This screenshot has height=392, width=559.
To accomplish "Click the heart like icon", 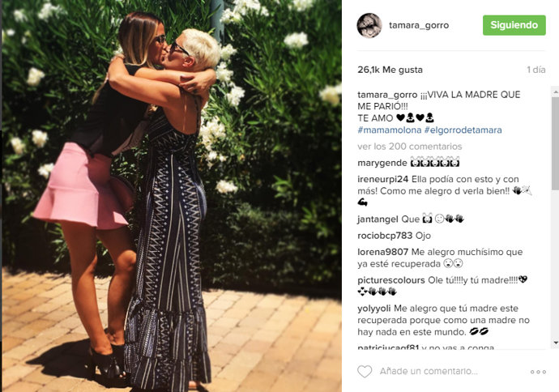I will click(x=365, y=371).
